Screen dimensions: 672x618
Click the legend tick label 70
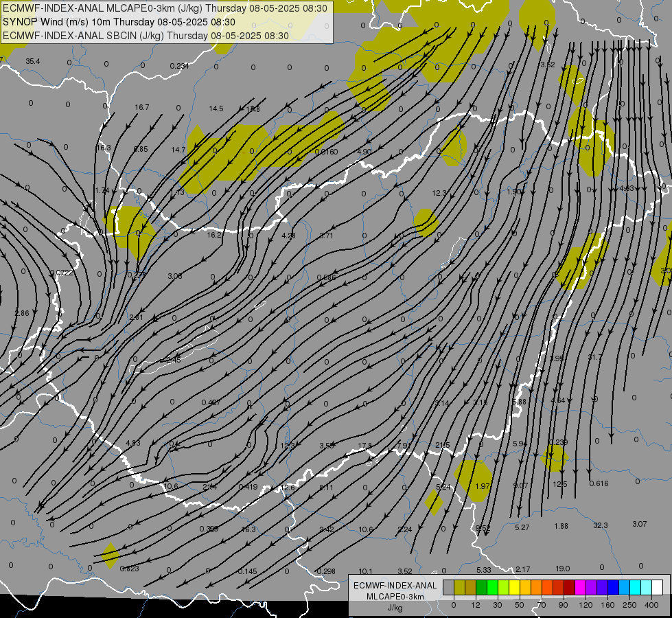point(542,605)
